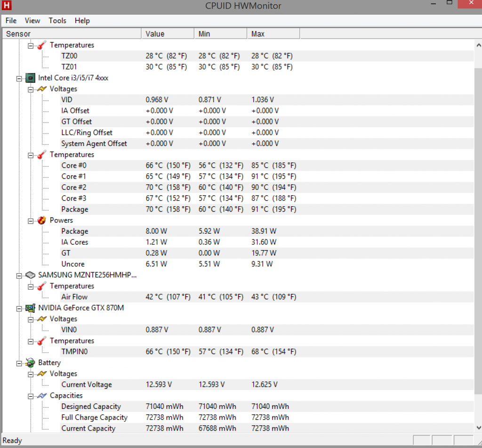Select the Current Capacity row label

point(88,428)
